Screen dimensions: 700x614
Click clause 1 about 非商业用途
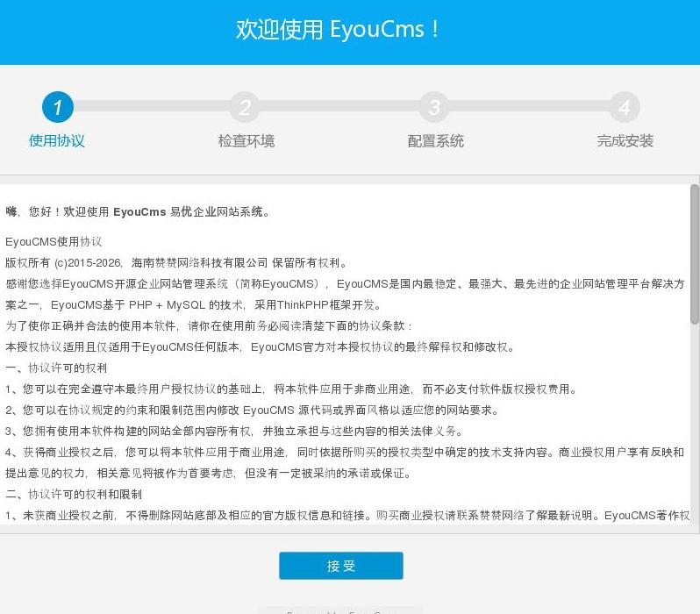coord(291,389)
